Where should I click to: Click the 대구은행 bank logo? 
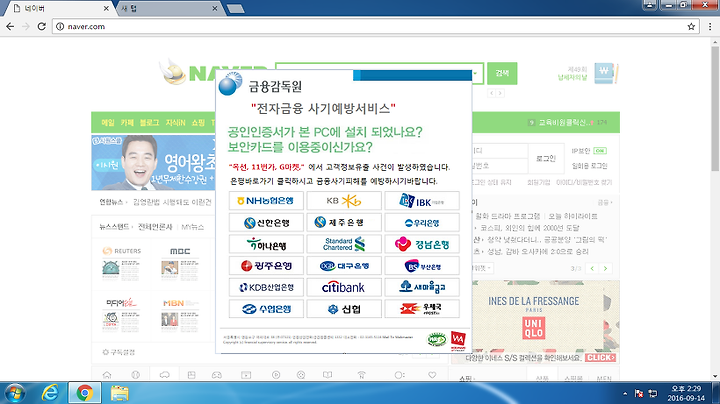point(344,266)
